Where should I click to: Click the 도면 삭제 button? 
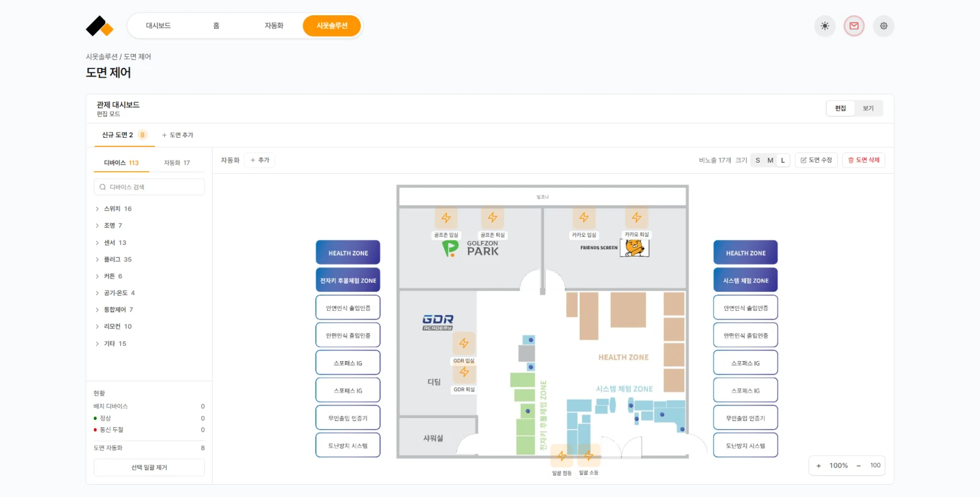tap(864, 160)
